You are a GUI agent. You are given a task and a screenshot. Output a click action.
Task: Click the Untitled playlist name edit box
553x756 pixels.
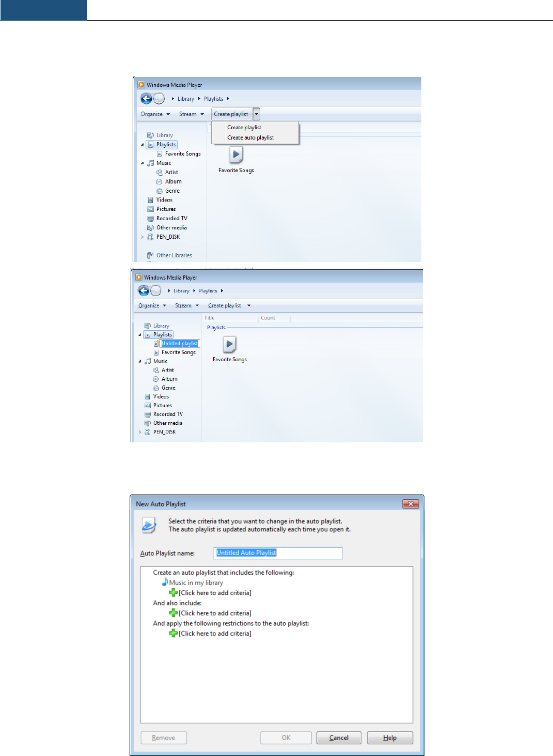pyautogui.click(x=180, y=344)
